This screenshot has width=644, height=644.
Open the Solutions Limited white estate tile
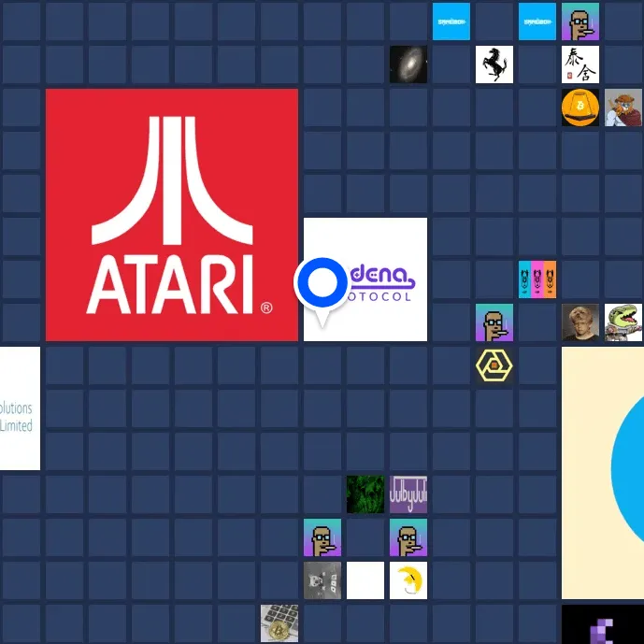point(21,408)
